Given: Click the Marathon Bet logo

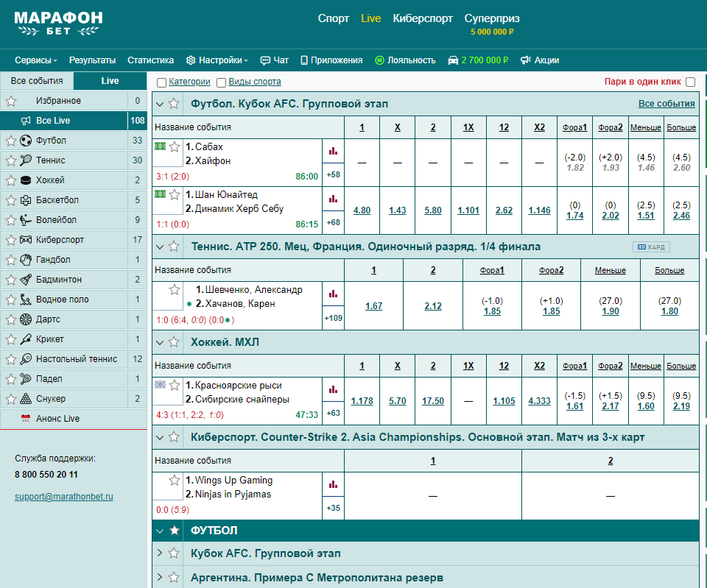Looking at the screenshot, I should coord(58,24).
